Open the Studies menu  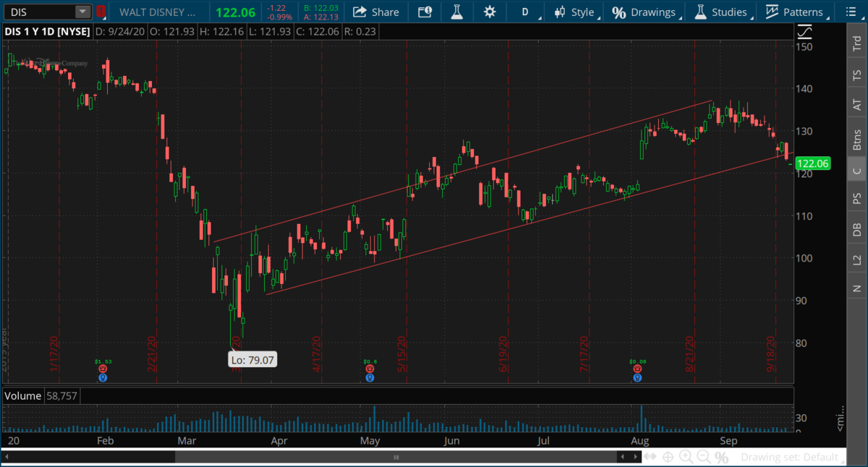click(x=721, y=12)
